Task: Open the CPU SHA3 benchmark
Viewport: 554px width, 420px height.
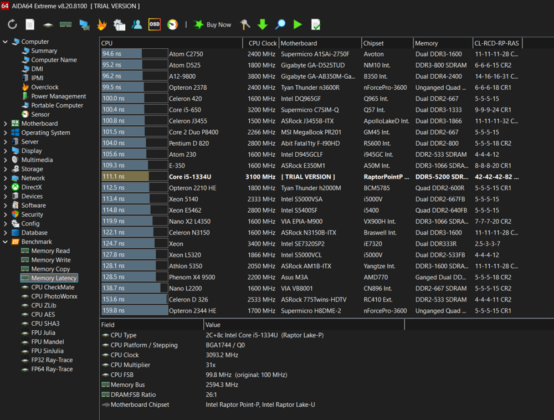Action: point(45,324)
